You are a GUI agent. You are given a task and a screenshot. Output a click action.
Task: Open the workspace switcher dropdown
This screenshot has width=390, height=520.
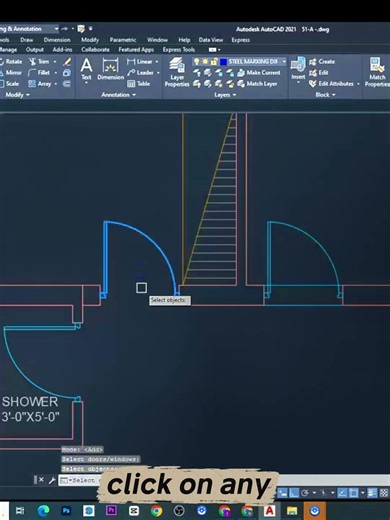coord(56,29)
